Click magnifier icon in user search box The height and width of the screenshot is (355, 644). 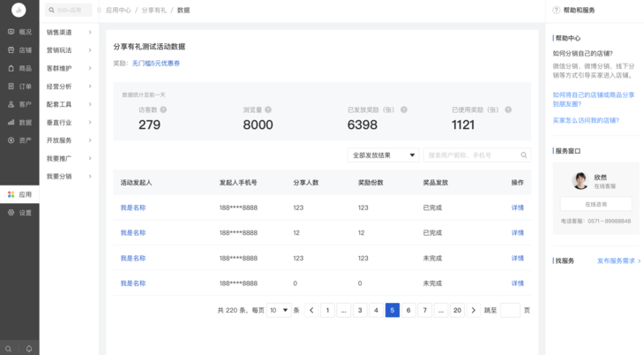click(x=524, y=155)
